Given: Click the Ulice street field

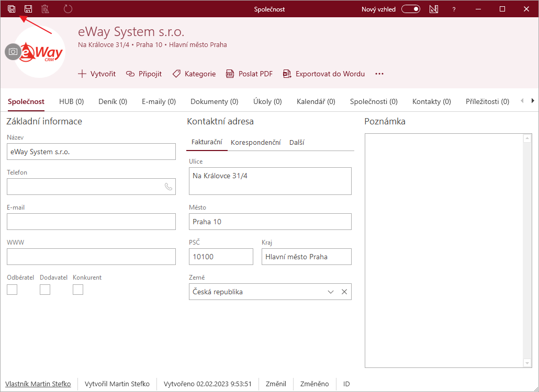Looking at the screenshot, I should (270, 181).
